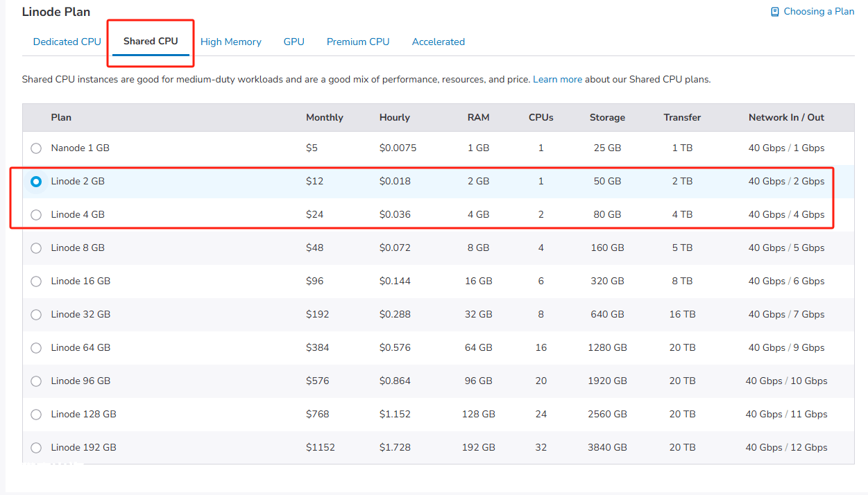This screenshot has height=495, width=868.
Task: Click the 8 TB transfer value
Action: coord(682,281)
